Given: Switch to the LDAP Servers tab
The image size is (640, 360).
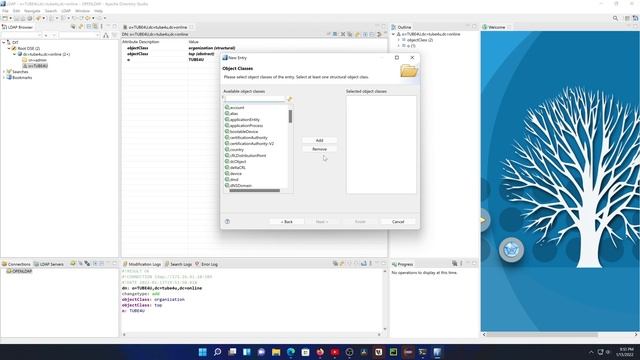Looking at the screenshot, I should [x=49, y=264].
